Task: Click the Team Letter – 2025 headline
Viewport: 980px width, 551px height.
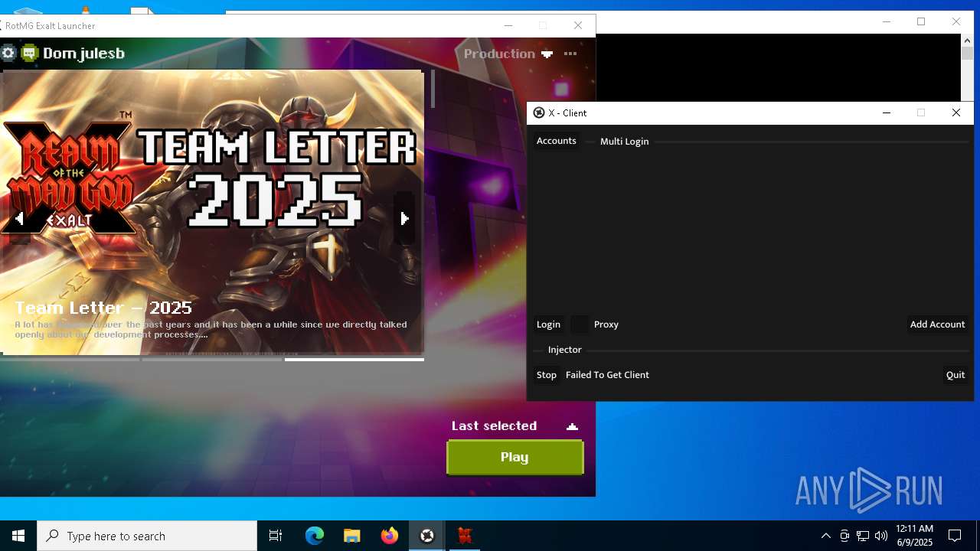Action: 103,308
